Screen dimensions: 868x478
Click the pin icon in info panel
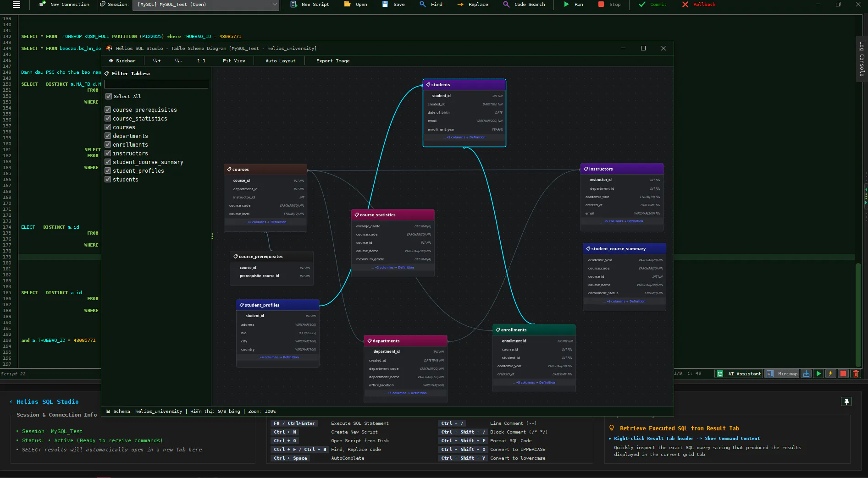(846, 401)
